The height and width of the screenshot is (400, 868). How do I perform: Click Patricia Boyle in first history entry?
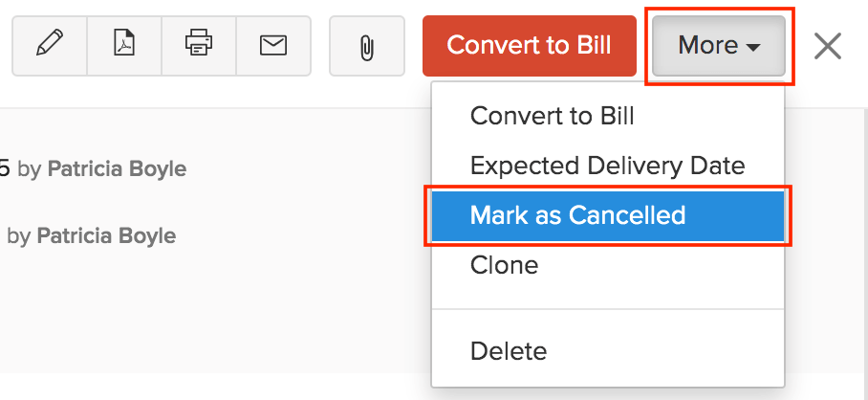(117, 169)
